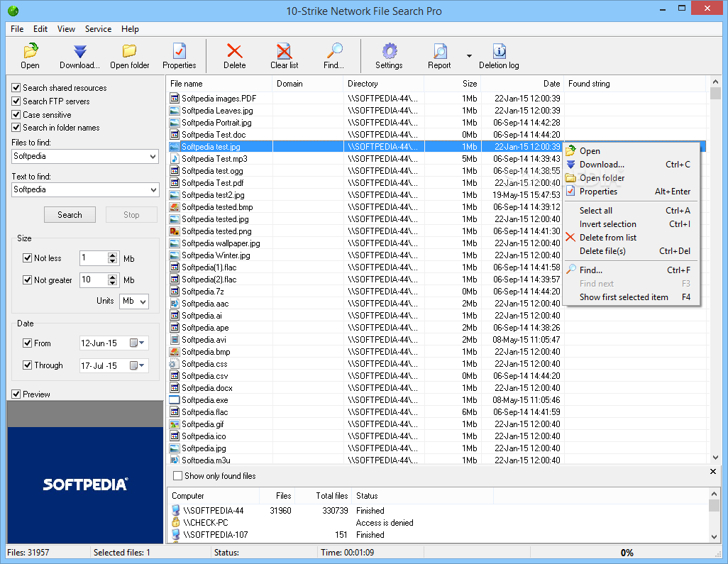Open the Help menu
Viewport: 728px width, 564px height.
point(130,29)
